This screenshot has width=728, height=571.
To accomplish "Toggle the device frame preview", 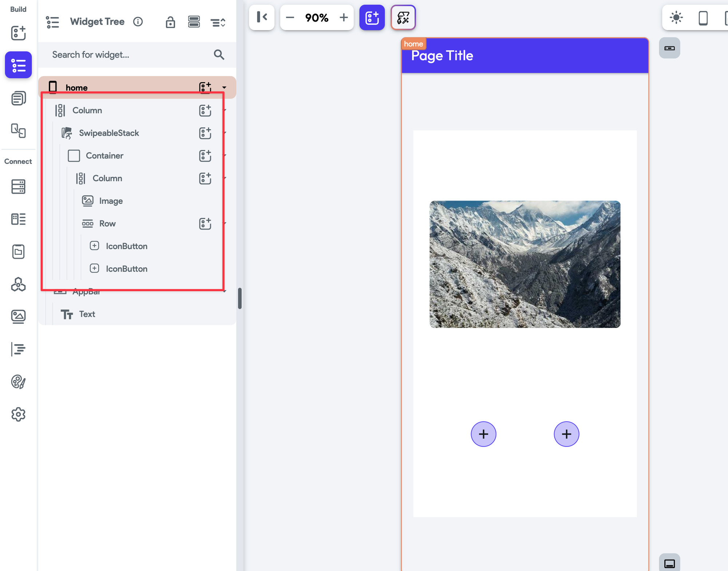I will tap(704, 17).
